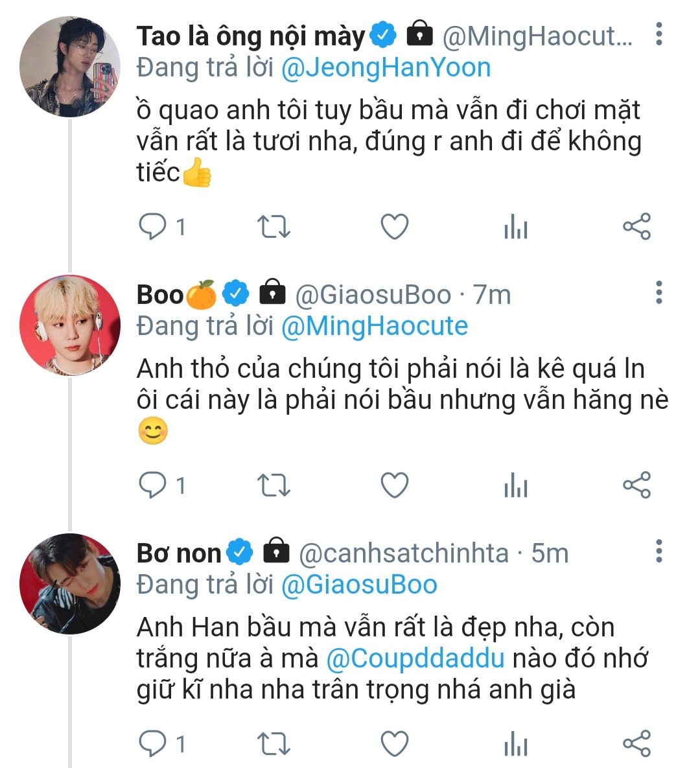
Task: Retweet Boo's reply to @MingHaocute
Action: (274, 485)
